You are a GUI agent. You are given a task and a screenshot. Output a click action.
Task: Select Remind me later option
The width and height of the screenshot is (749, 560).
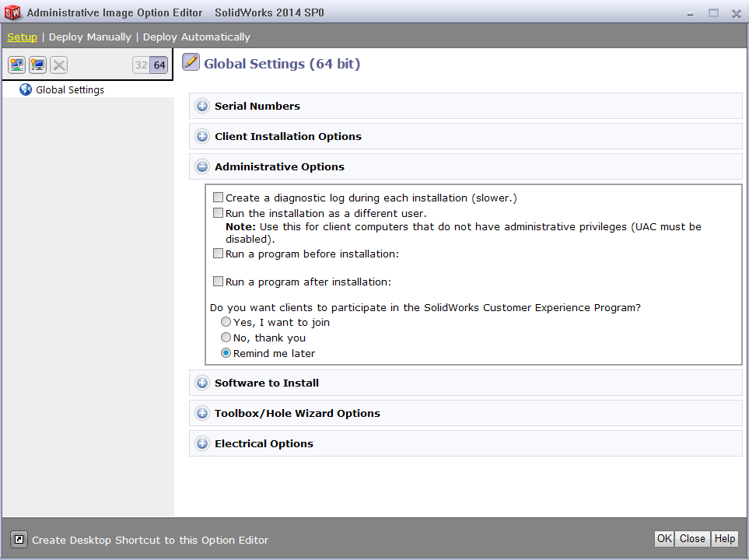click(x=226, y=353)
